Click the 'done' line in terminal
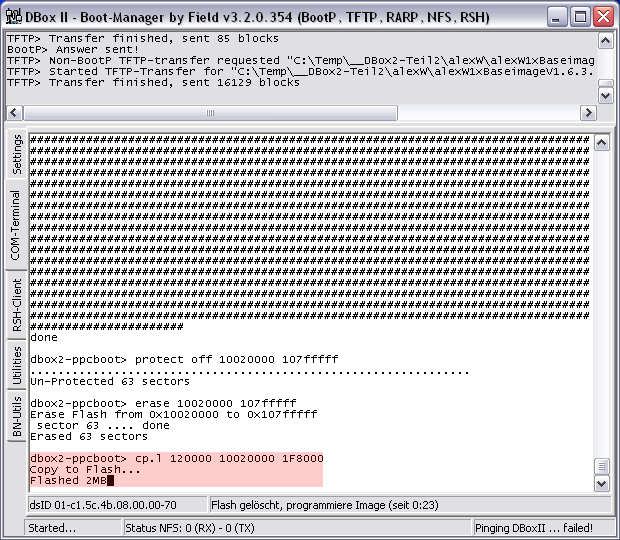This screenshot has width=620, height=540. 44,338
